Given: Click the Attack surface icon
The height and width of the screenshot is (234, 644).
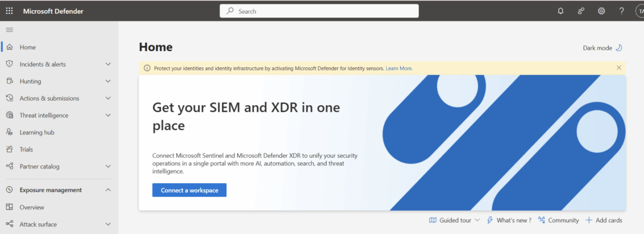Looking at the screenshot, I should pyautogui.click(x=9, y=224).
